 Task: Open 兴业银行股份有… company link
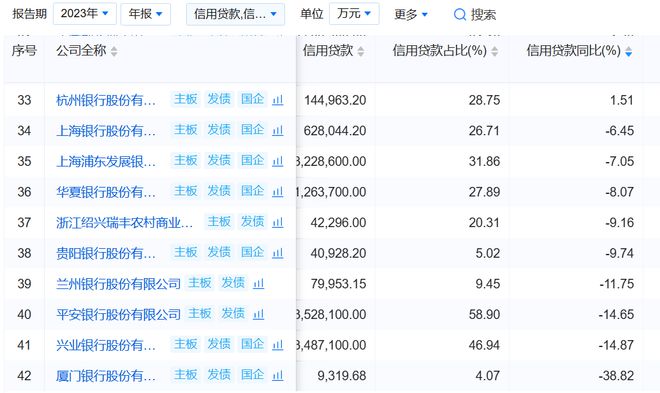[x=106, y=345]
